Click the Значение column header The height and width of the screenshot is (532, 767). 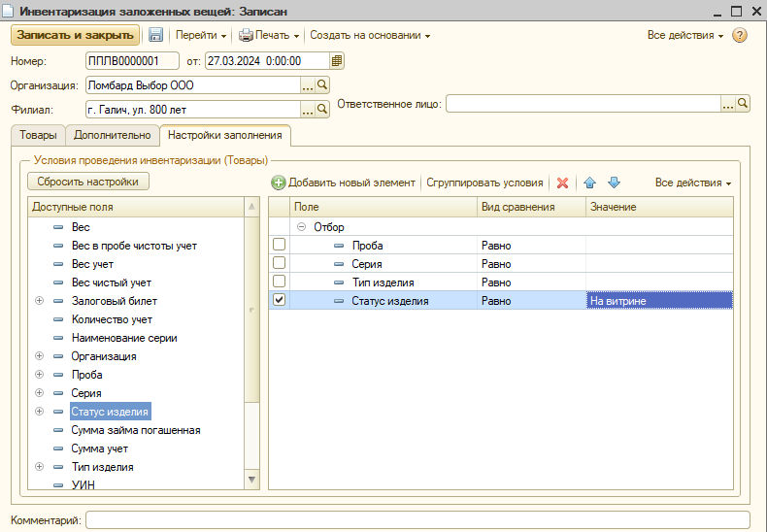click(x=659, y=207)
